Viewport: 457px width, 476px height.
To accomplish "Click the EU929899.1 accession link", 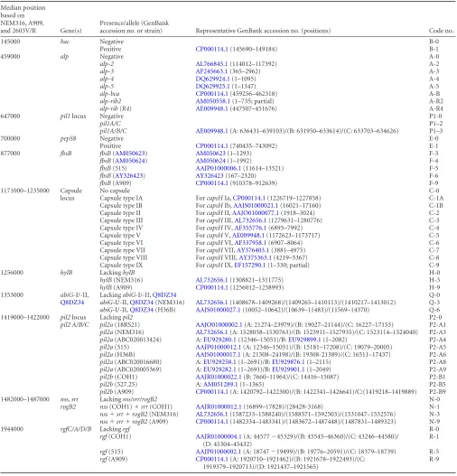I will tap(304, 340).
